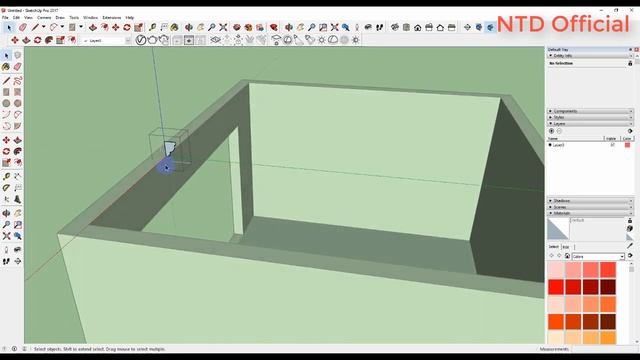Click Zoom Extents in top toolbar
This screenshot has width=640, height=360.
point(223,28)
